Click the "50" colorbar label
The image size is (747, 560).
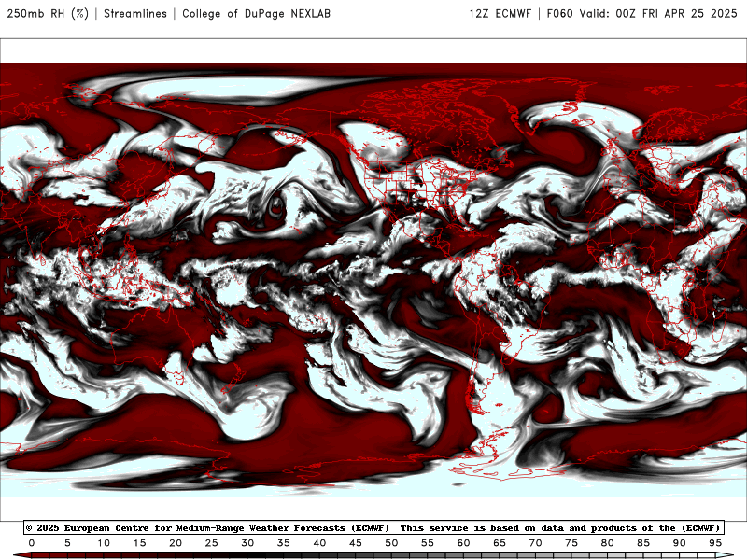(391, 543)
